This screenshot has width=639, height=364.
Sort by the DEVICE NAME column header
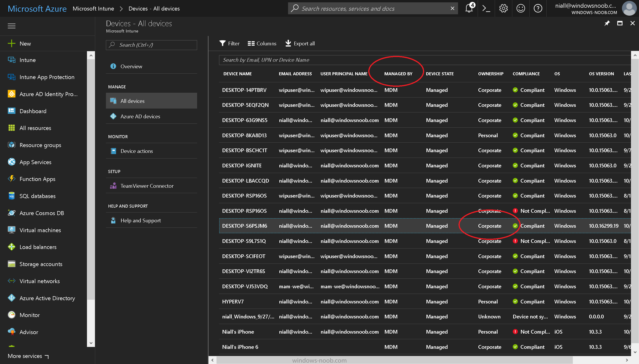(238, 74)
